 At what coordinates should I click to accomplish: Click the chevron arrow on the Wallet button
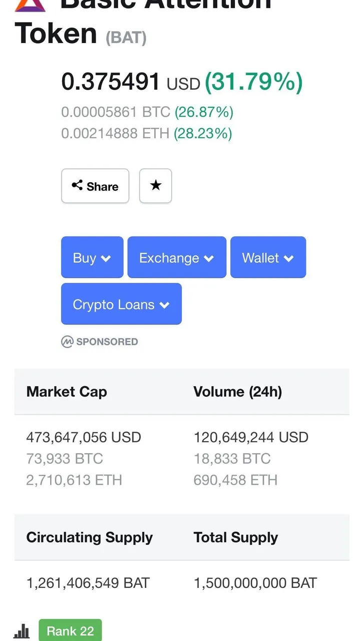pyautogui.click(x=288, y=258)
